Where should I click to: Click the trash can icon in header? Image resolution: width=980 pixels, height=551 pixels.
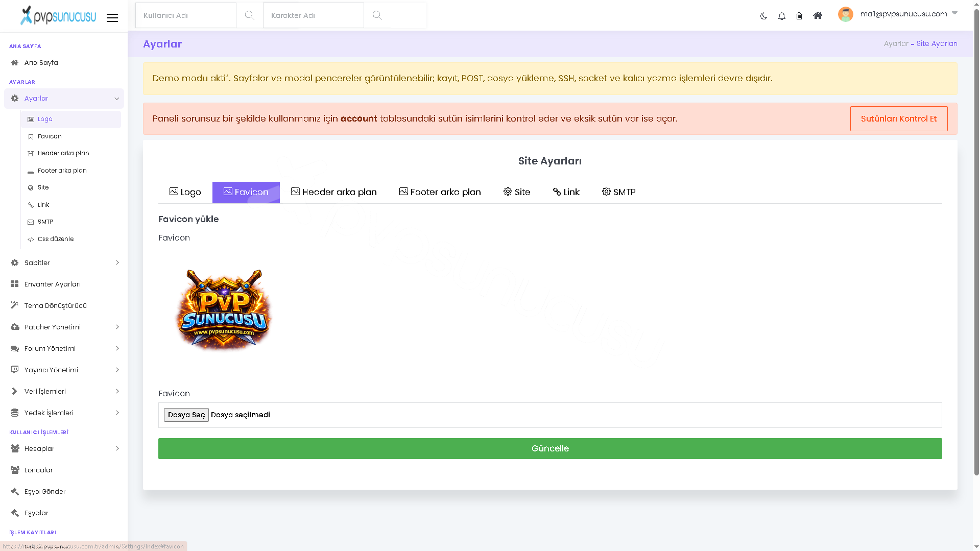(x=799, y=16)
